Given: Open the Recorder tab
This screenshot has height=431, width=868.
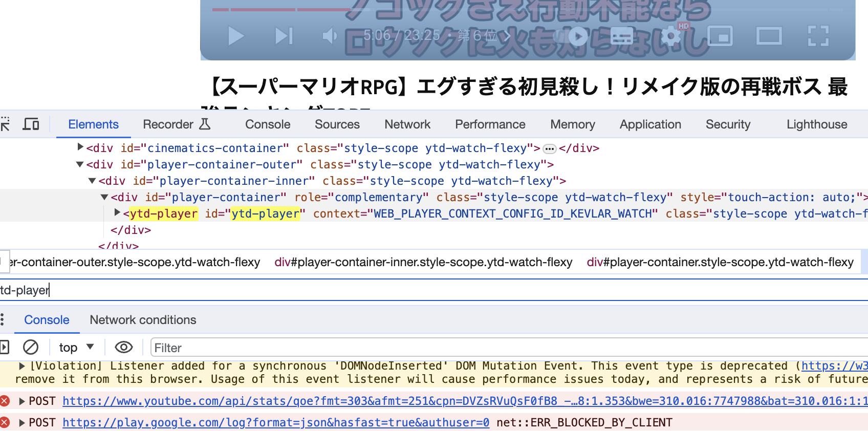Looking at the screenshot, I should pos(177,124).
